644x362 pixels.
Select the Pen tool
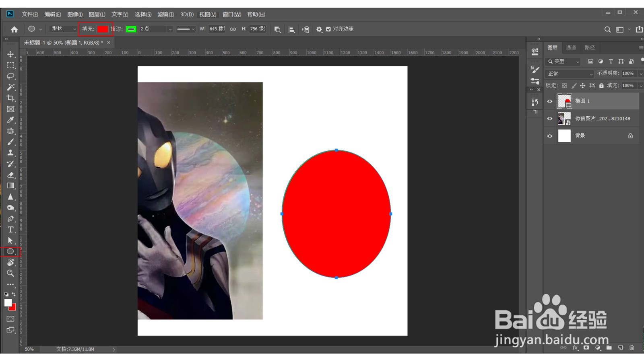pos(10,219)
